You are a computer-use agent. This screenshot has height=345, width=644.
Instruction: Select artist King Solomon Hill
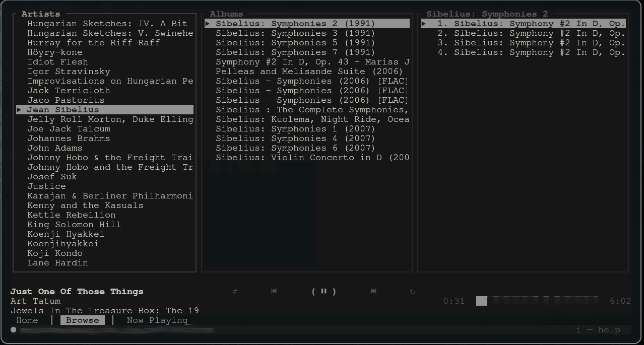click(74, 225)
